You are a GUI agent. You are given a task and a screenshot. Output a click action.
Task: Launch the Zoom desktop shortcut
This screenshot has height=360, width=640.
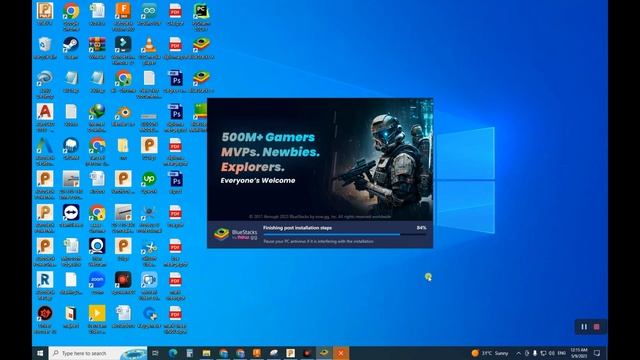click(97, 283)
